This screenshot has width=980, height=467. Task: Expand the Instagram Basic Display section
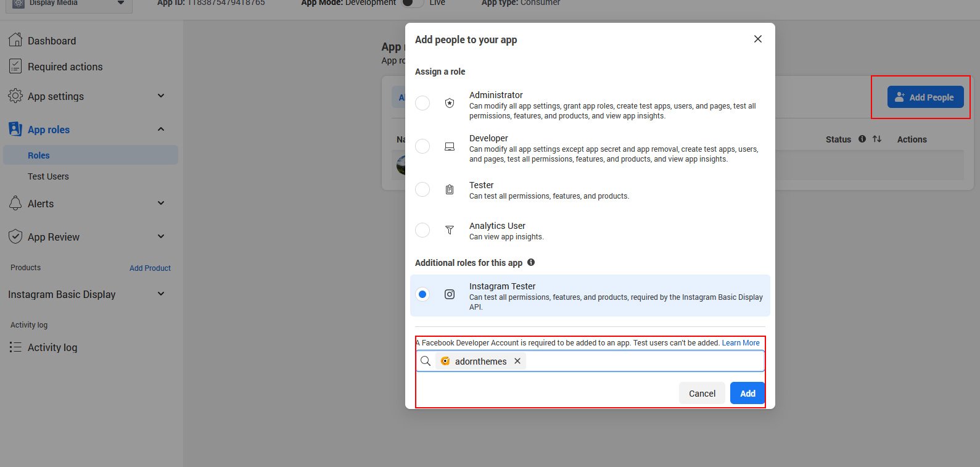click(x=161, y=294)
